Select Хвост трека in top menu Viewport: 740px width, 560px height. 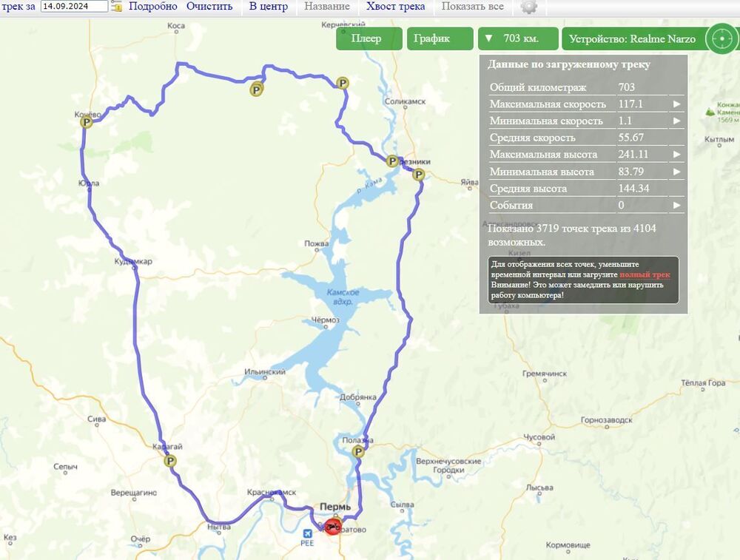395,7
